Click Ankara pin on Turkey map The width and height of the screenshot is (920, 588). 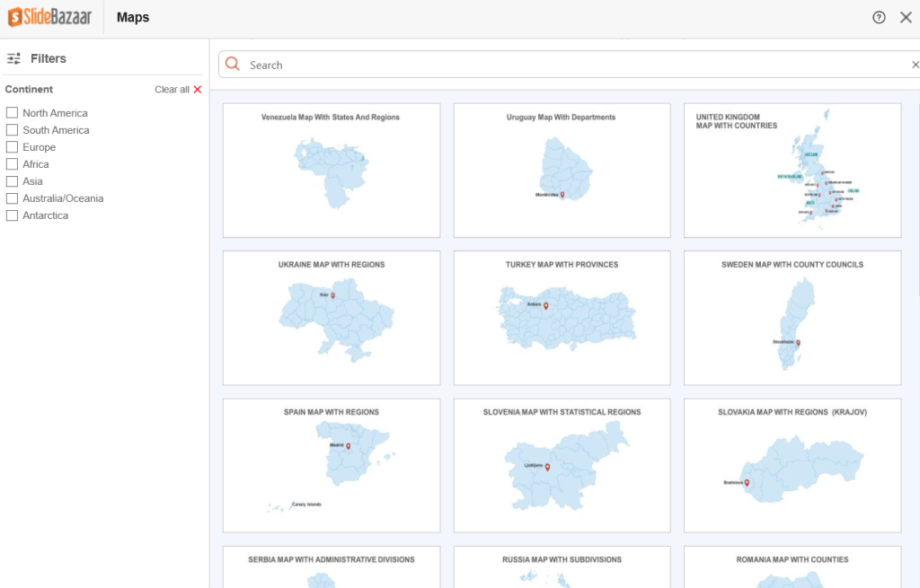545,305
